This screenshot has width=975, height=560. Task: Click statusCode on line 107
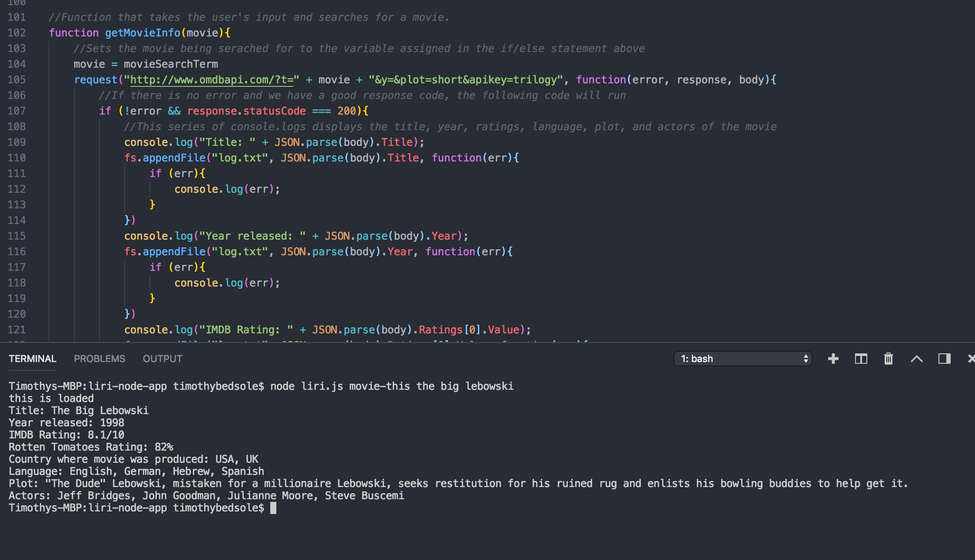[x=274, y=111]
